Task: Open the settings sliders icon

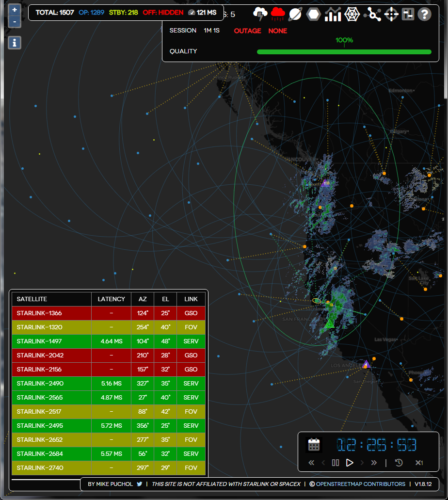Action: point(408,15)
